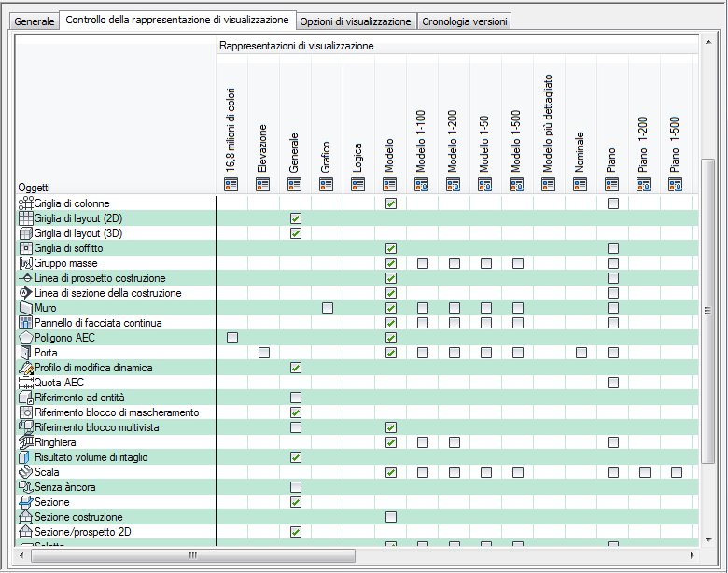Viewport: 728px width, 573px height.
Task: Click the Nominale representation column icon
Action: [580, 185]
